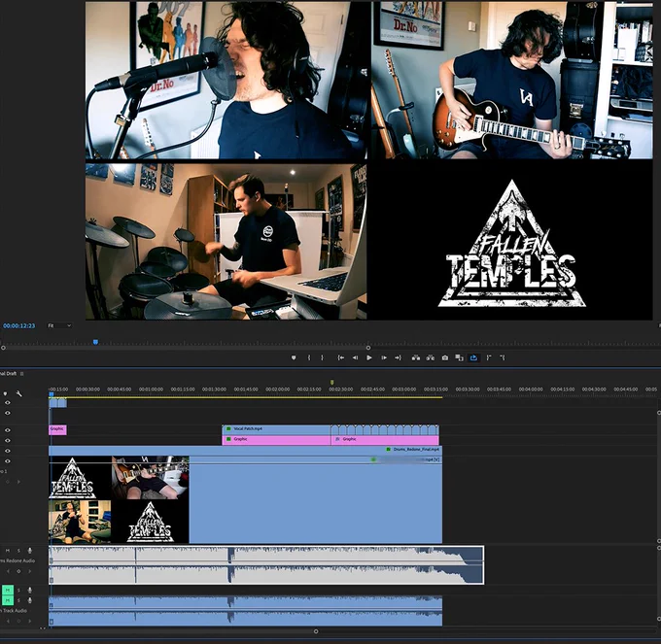Hide the track holding the Vocal Patch.mp4 clip

coord(8,430)
